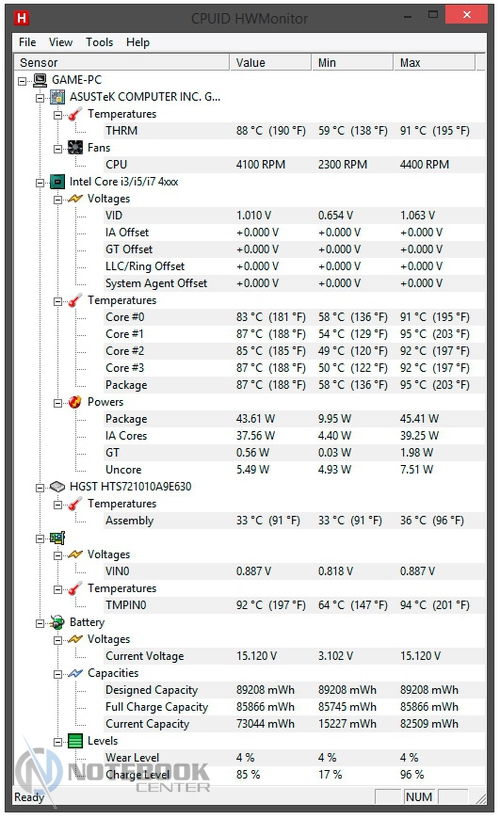Viewport: 500px width, 819px height.
Task: Select the Core #1 temperature row
Action: tap(294, 334)
